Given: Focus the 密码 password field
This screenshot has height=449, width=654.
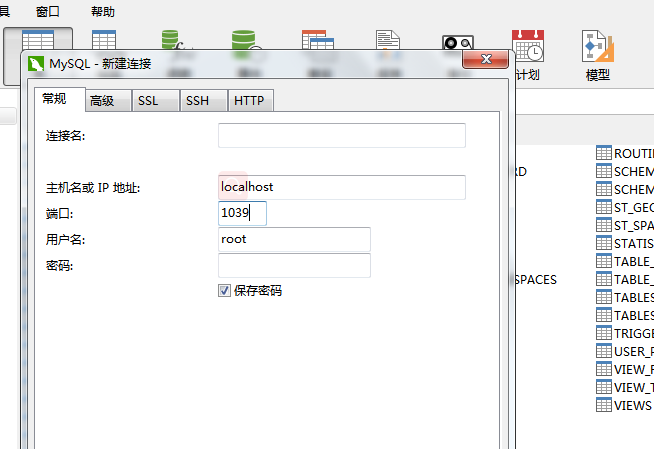Looking at the screenshot, I should click(294, 265).
